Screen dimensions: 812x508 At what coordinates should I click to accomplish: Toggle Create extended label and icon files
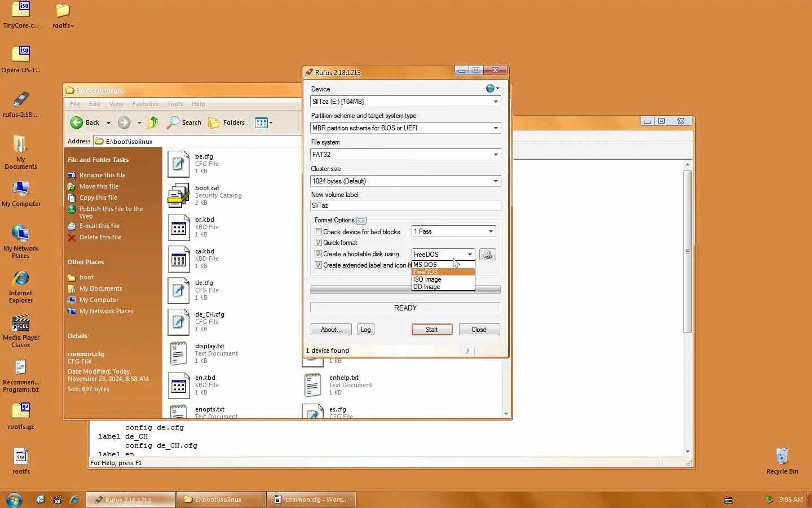[x=318, y=265]
